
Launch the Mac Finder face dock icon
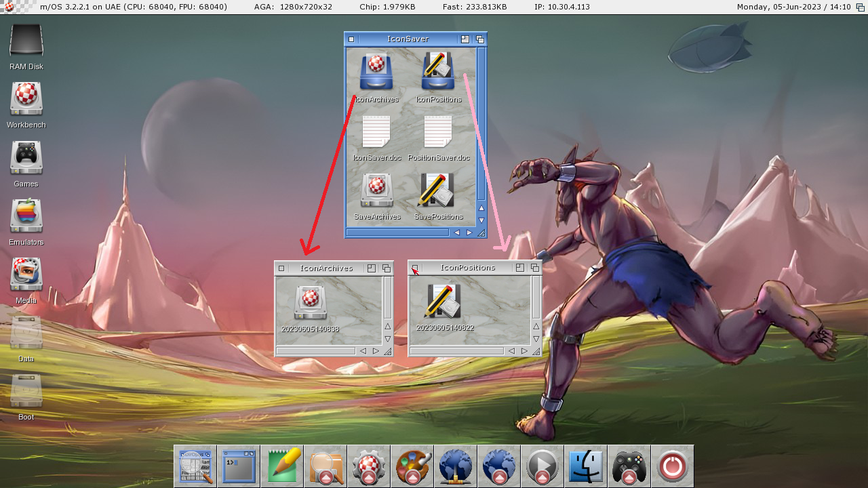pyautogui.click(x=586, y=466)
